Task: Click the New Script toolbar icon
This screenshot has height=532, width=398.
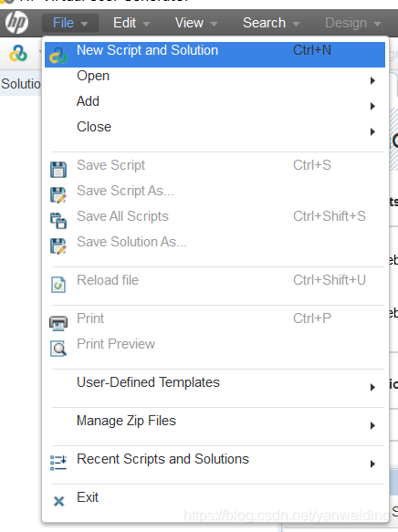Action: [x=18, y=54]
